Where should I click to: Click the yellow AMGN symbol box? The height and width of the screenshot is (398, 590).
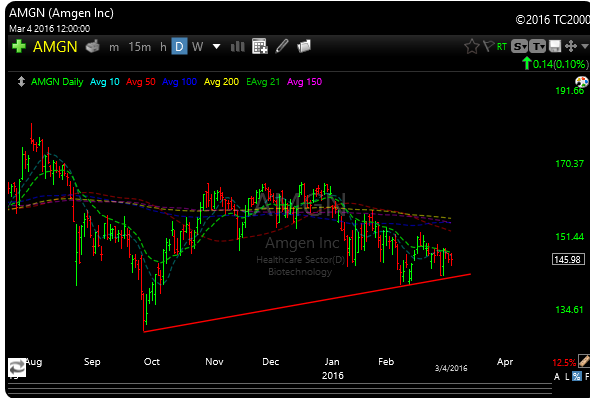55,47
